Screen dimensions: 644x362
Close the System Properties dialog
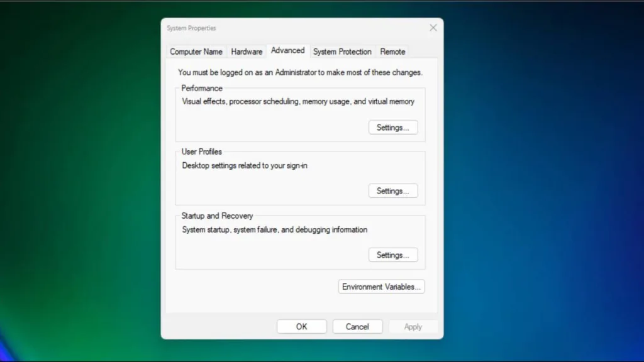433,28
